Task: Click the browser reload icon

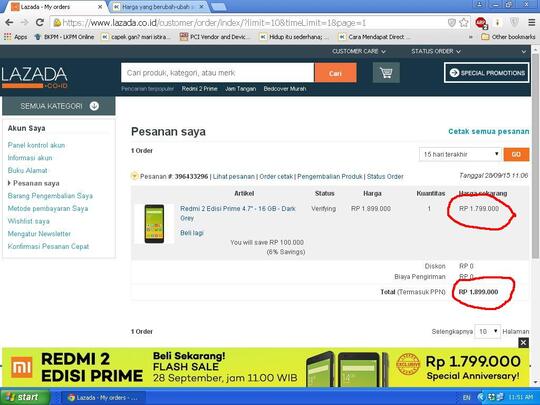Action: pyautogui.click(x=40, y=23)
